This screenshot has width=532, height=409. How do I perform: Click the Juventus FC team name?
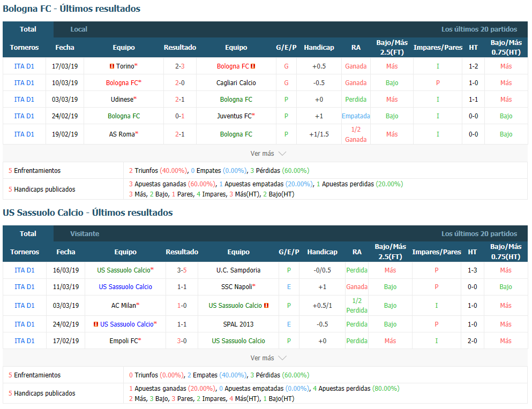tap(235, 116)
